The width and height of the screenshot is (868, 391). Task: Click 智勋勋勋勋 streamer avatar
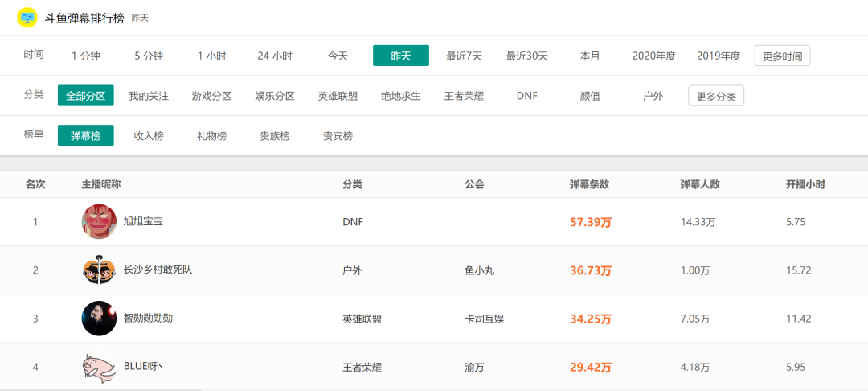99,319
